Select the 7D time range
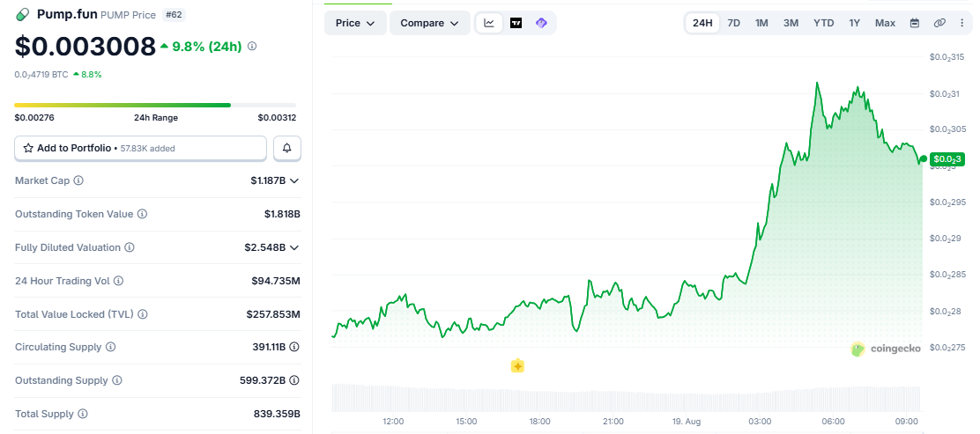The height and width of the screenshot is (434, 980). tap(734, 23)
